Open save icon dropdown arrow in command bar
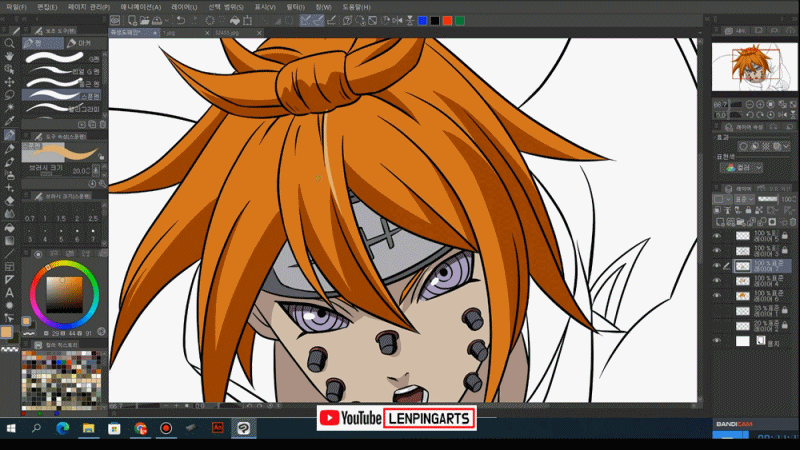This screenshot has width=800, height=450. pyautogui.click(x=166, y=21)
